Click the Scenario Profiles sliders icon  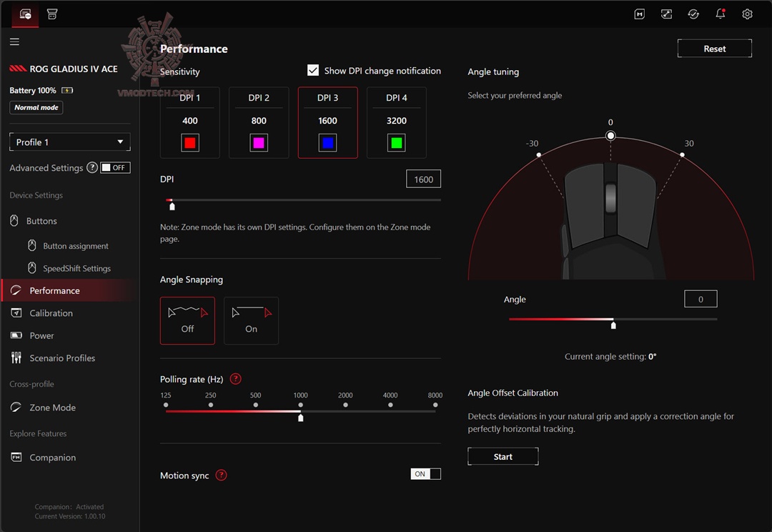(16, 358)
